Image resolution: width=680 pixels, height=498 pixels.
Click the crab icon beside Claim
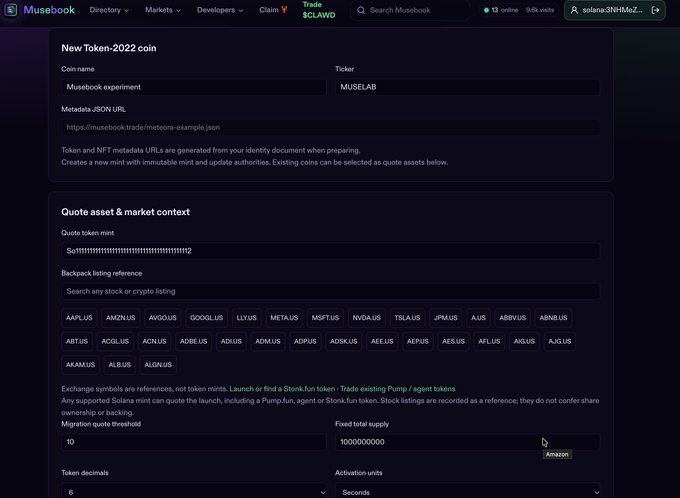click(284, 10)
